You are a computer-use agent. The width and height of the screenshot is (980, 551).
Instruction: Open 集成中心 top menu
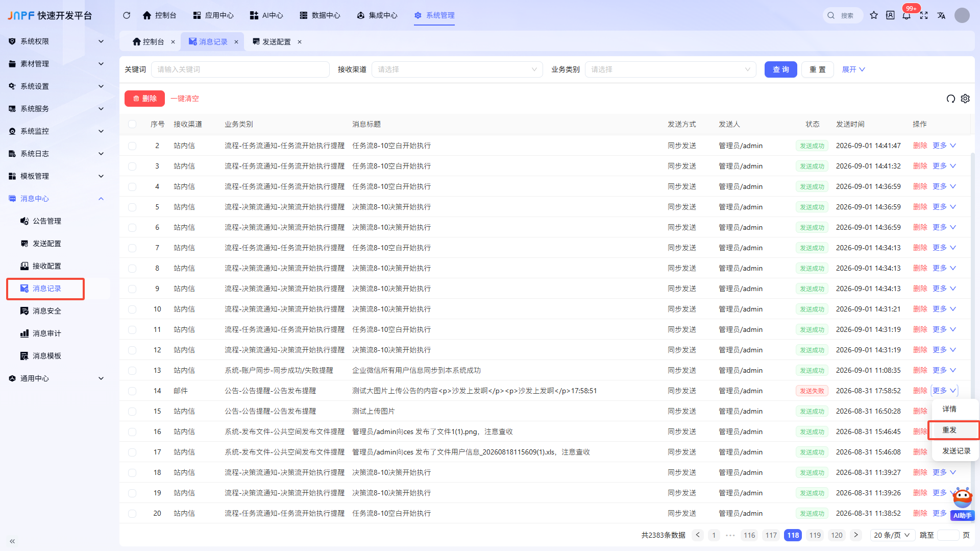click(x=377, y=15)
